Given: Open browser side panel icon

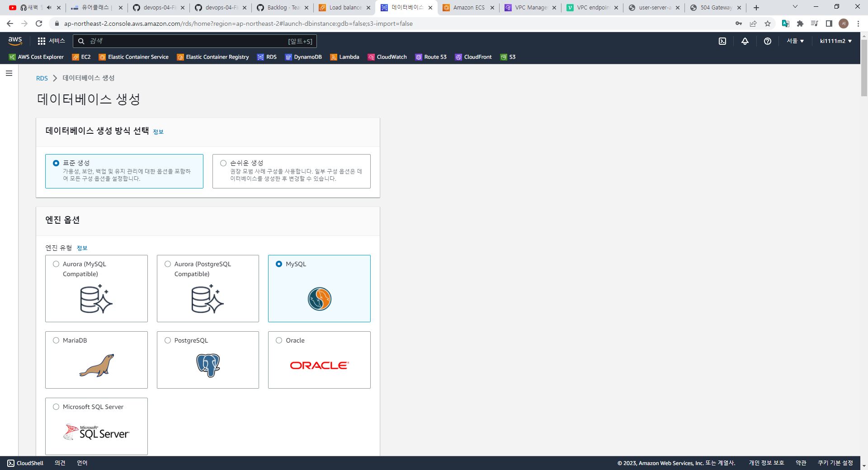Looking at the screenshot, I should pos(829,23).
